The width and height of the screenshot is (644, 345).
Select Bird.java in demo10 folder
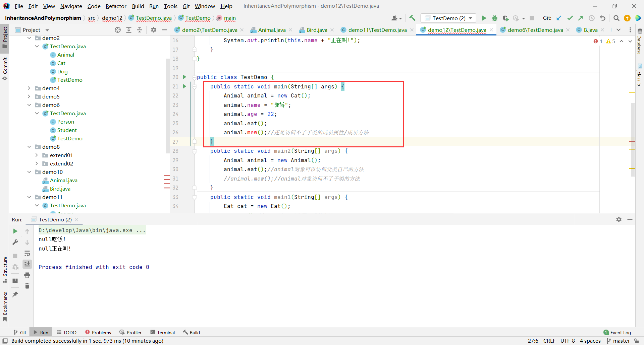[60, 189]
